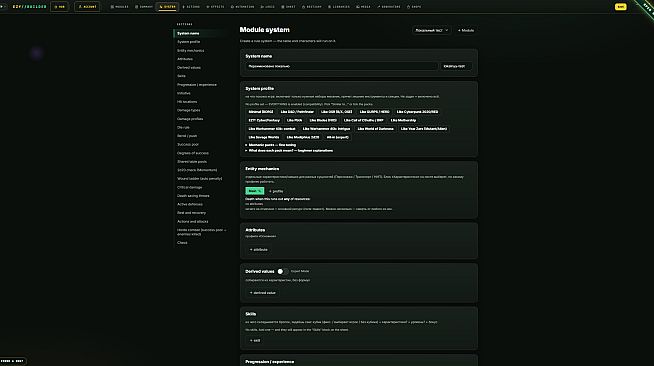The width and height of the screenshot is (654, 366).
Task: Jump to Damage types in sidebar
Action: [x=189, y=110]
